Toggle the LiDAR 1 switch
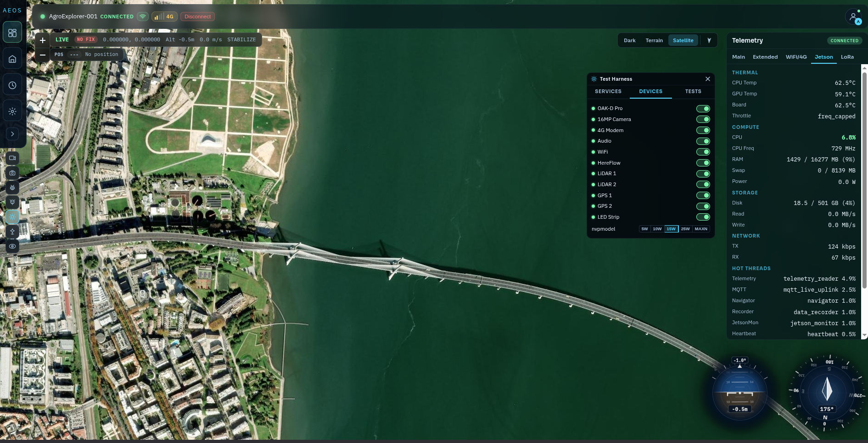 tap(703, 174)
